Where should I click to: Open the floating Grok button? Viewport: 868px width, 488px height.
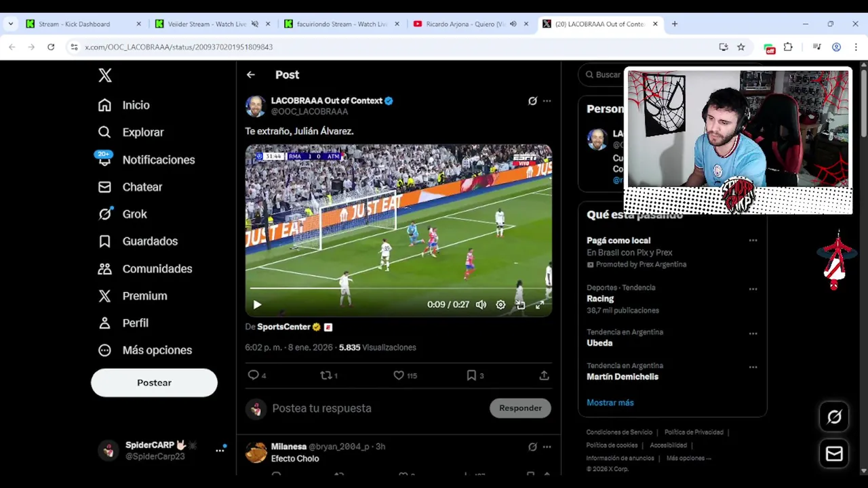pos(834,417)
